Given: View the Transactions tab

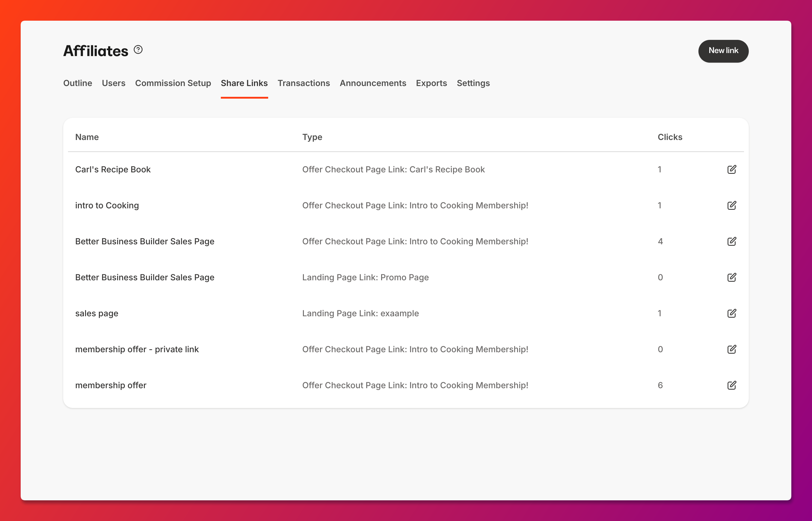Looking at the screenshot, I should (304, 83).
